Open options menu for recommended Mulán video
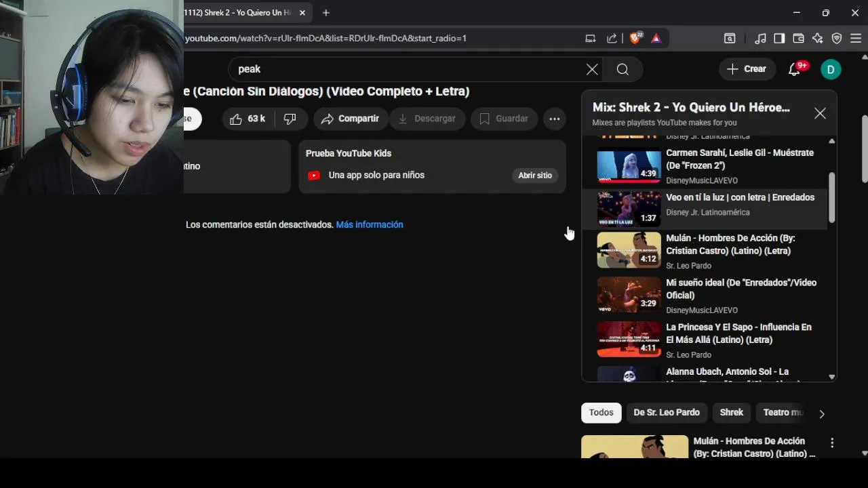The height and width of the screenshot is (488, 868). click(x=832, y=443)
